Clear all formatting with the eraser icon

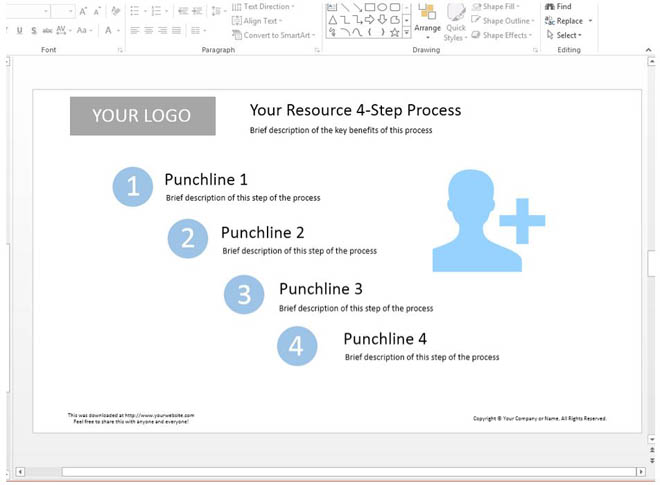tap(115, 11)
